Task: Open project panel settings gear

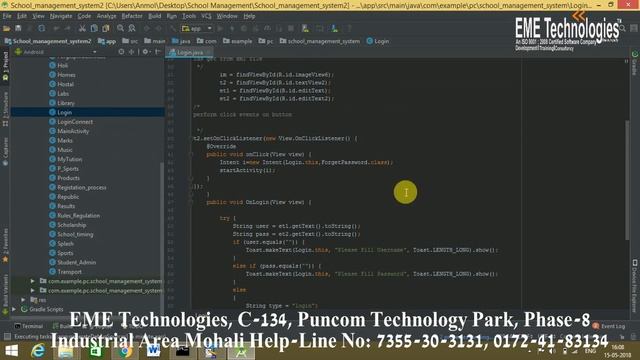Action: point(145,52)
